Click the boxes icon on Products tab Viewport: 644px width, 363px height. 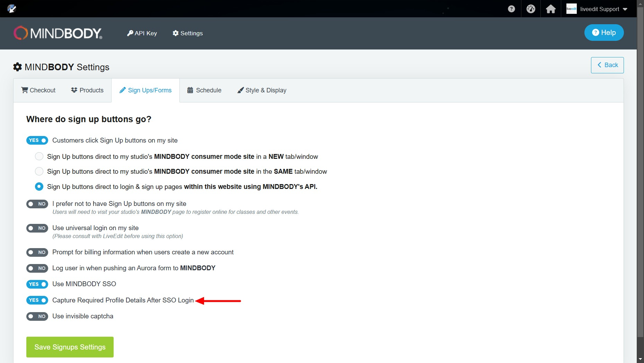pyautogui.click(x=74, y=90)
